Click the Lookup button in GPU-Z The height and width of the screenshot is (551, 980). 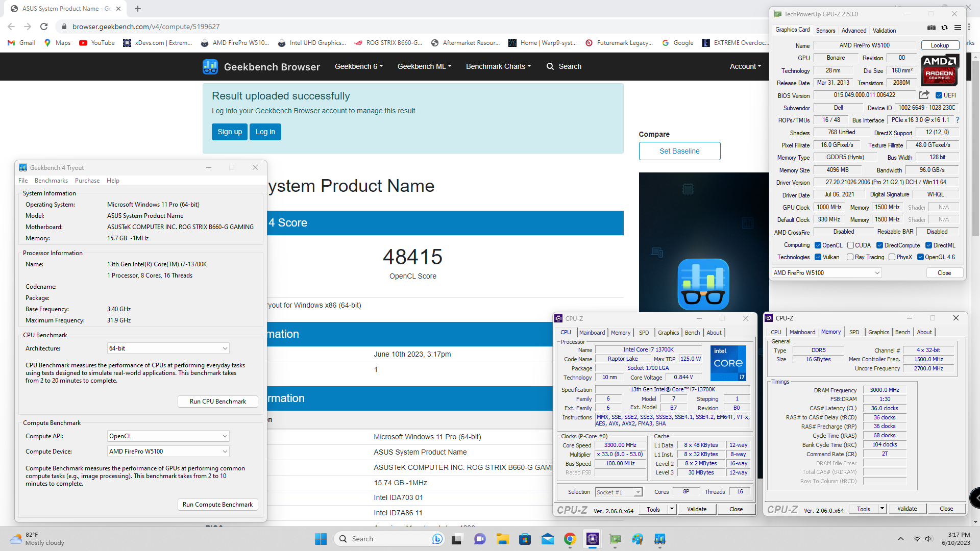point(940,45)
